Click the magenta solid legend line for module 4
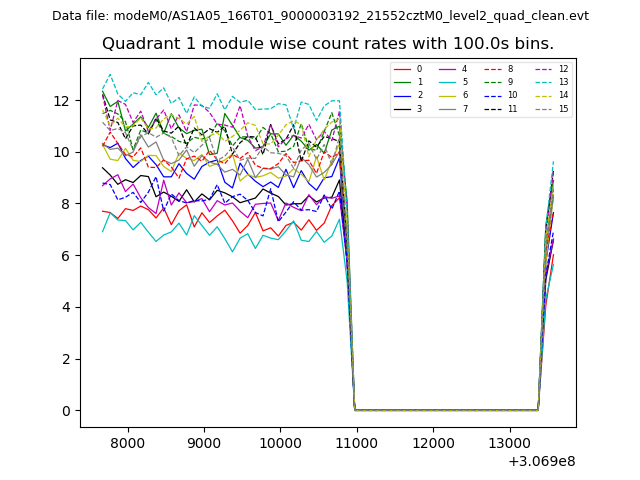The image size is (640, 480). tap(445, 69)
